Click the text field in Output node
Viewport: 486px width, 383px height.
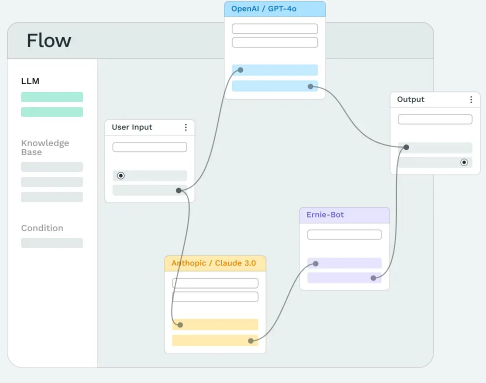coord(435,119)
